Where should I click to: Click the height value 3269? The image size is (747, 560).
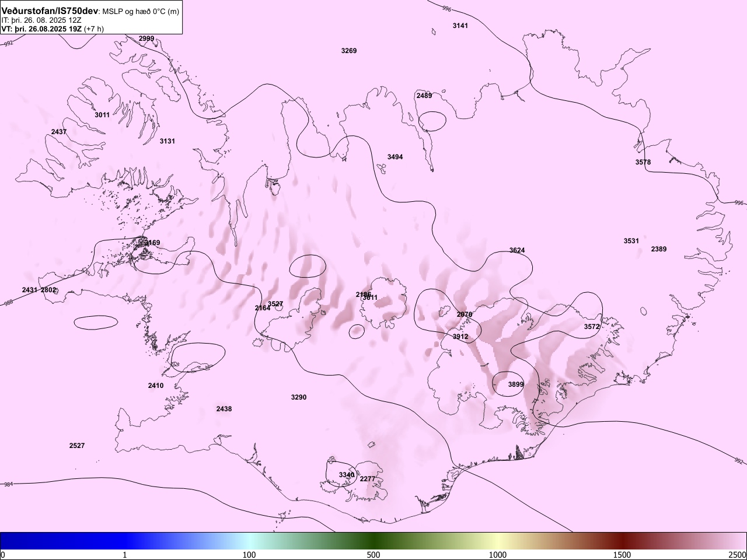[349, 51]
